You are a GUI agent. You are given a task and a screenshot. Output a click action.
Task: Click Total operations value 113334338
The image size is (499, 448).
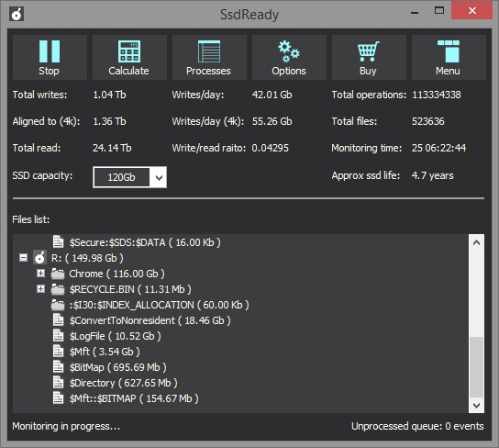point(437,95)
